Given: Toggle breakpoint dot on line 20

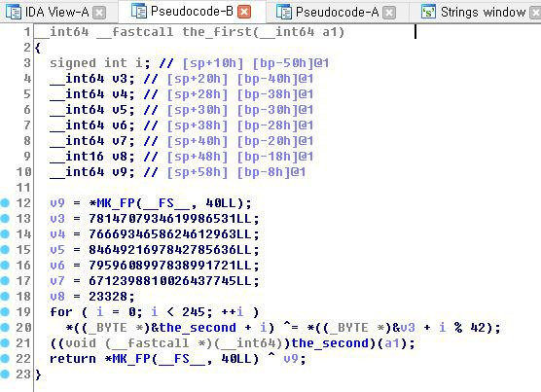Looking at the screenshot, I should (x=5, y=327).
